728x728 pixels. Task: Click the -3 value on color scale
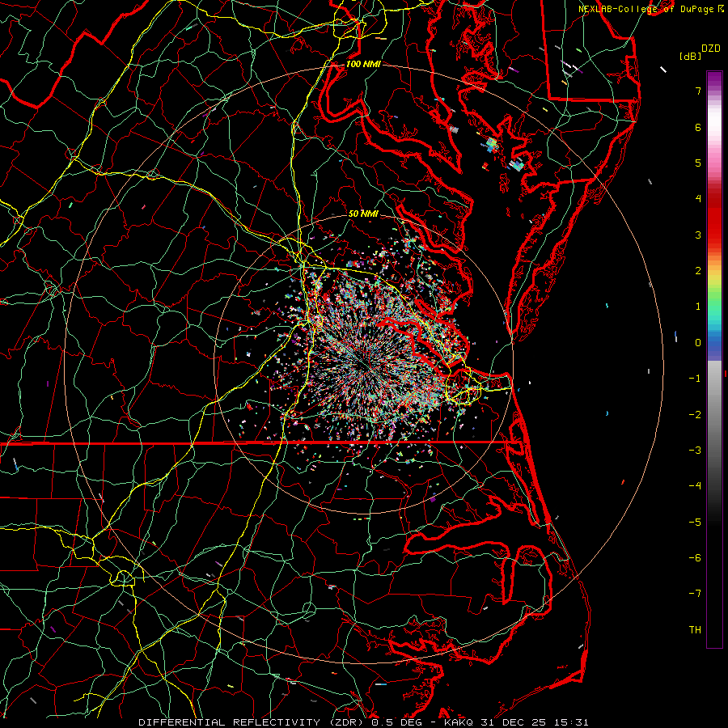point(695,451)
